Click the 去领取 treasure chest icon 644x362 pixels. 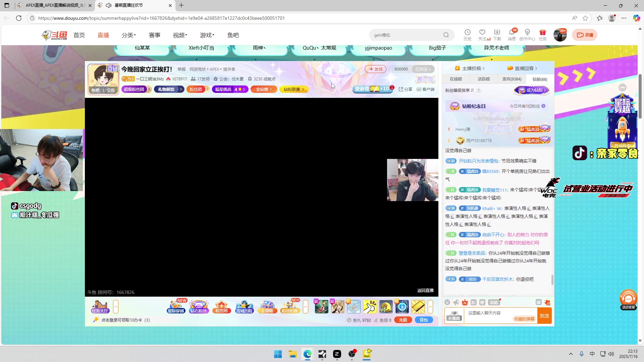click(x=267, y=306)
